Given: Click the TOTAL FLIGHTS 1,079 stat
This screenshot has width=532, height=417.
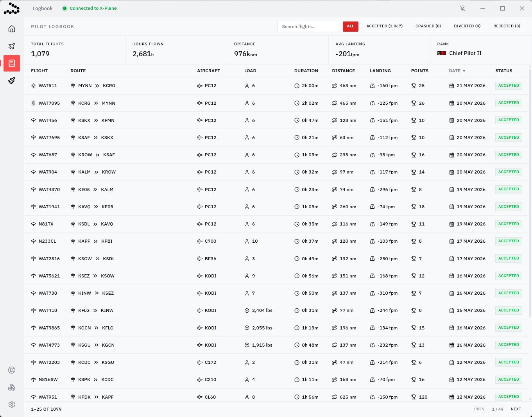Looking at the screenshot, I should point(75,50).
